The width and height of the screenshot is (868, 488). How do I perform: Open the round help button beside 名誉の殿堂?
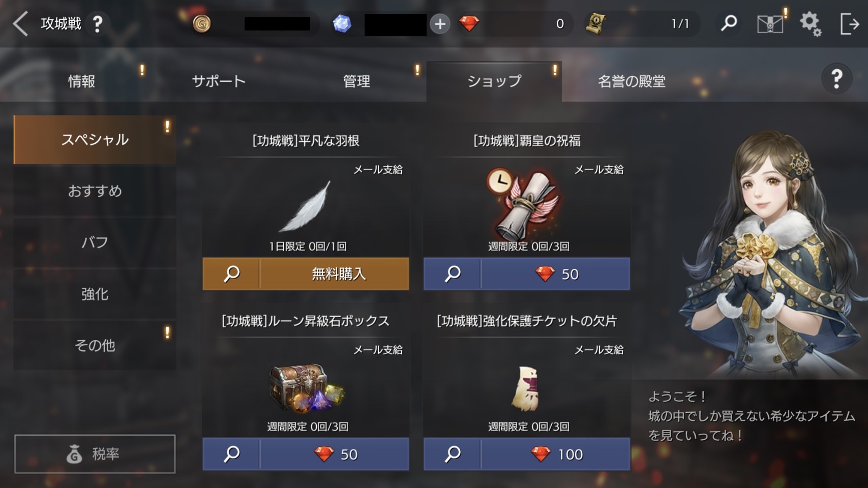click(x=836, y=79)
